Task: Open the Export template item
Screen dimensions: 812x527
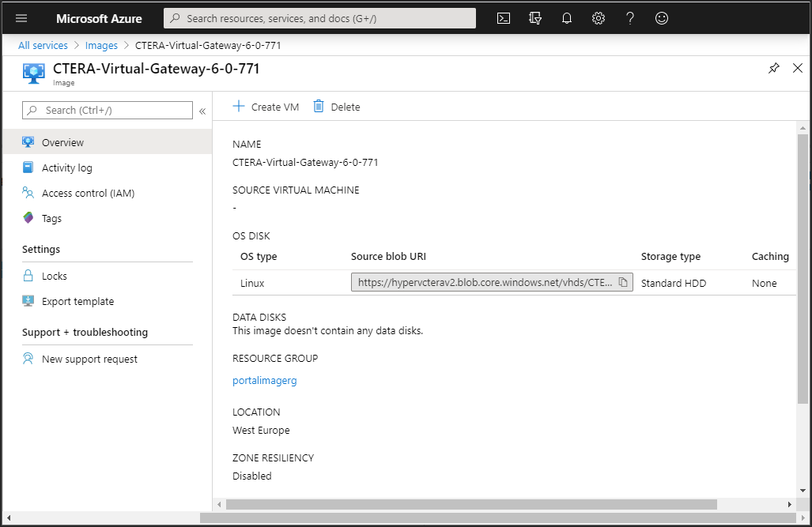Action: [x=108, y=301]
